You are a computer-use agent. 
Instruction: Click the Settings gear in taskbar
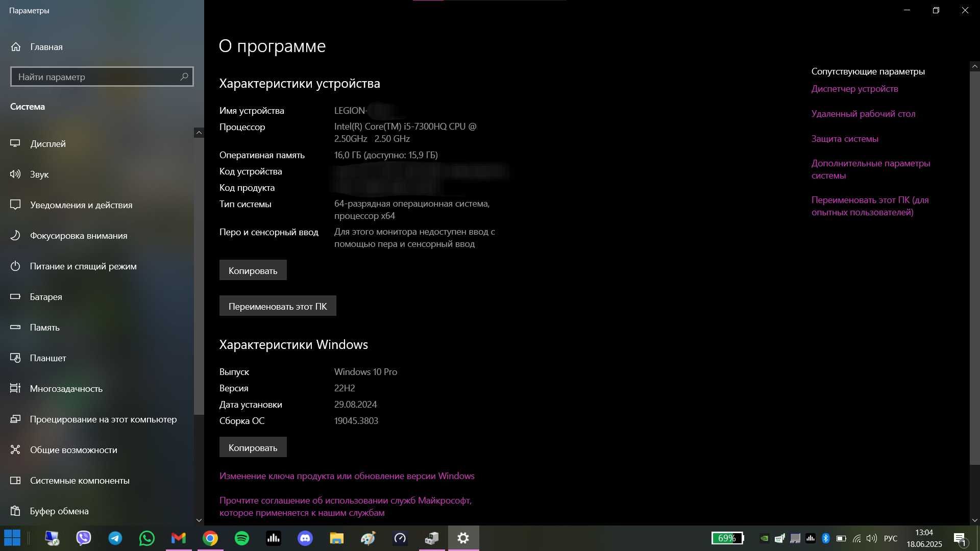pyautogui.click(x=463, y=538)
